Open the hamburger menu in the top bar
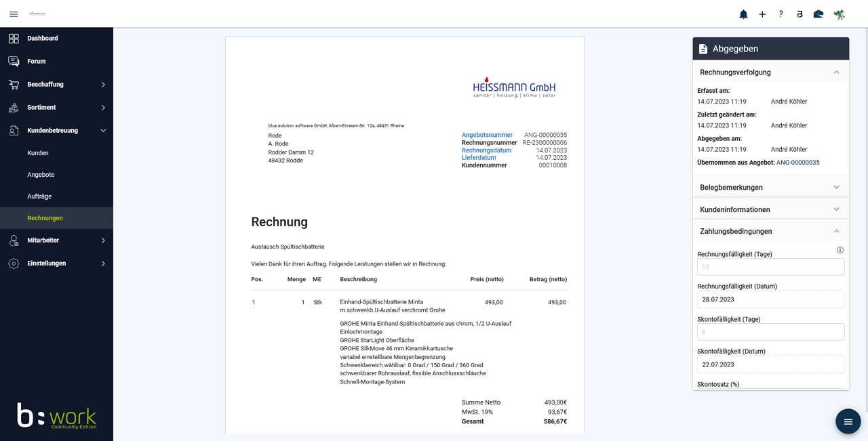The image size is (868, 441). tap(14, 14)
